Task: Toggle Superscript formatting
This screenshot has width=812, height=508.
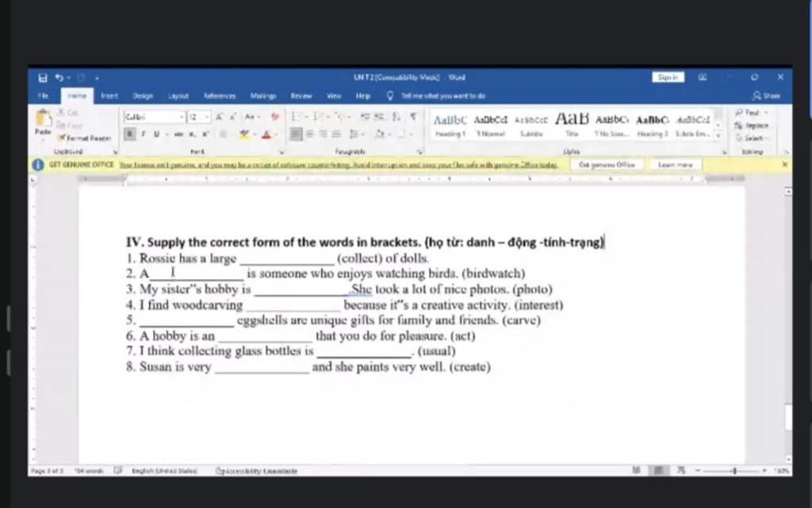Action: 205,134
